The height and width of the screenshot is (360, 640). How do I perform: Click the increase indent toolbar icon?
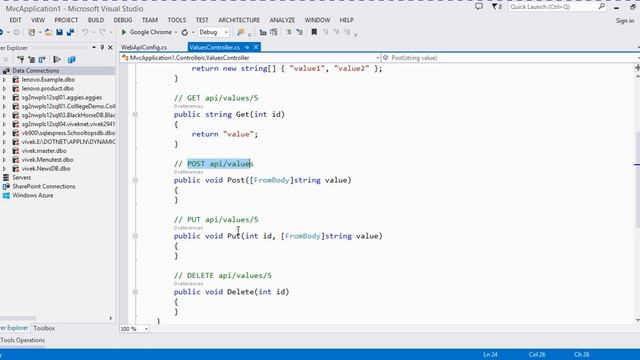(299, 32)
